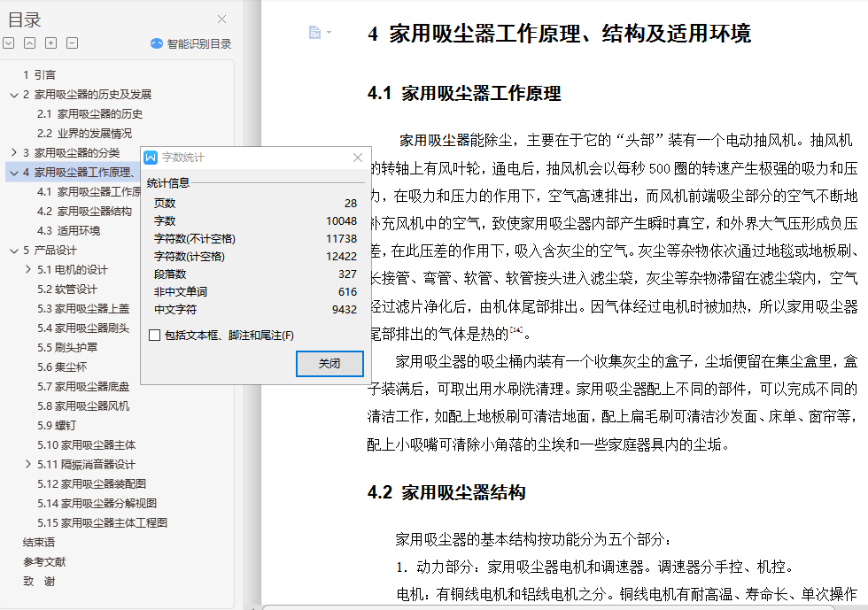Click the 中文字符 9432 row
The width and height of the screenshot is (868, 610).
(255, 310)
